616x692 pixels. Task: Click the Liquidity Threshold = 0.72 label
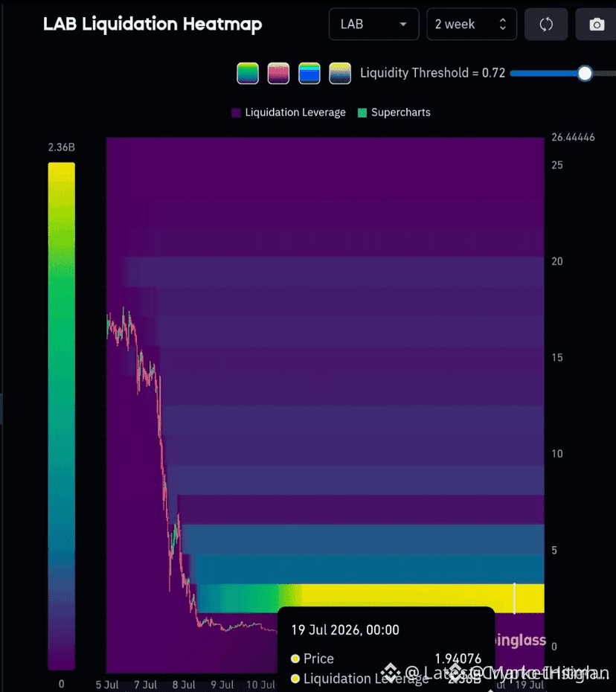(x=432, y=73)
